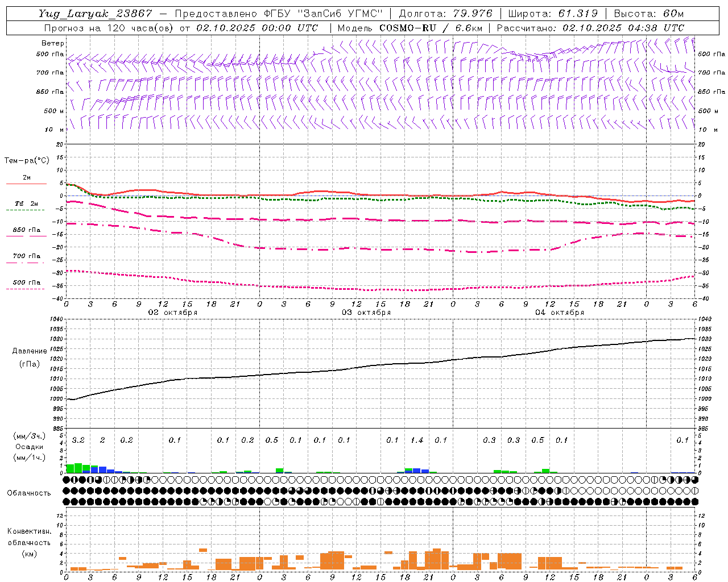Select the 850 гПа temperature legend entry
The image size is (728, 582).
pyautogui.click(x=26, y=230)
